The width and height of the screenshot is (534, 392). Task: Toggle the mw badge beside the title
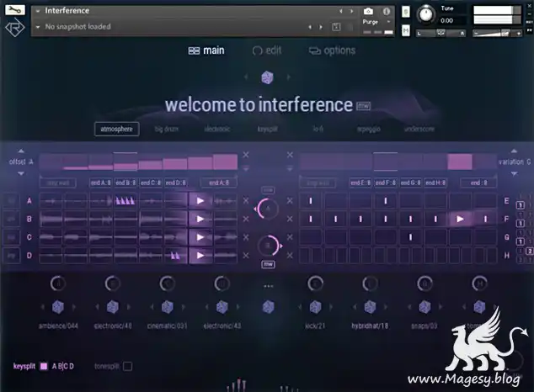pos(363,106)
